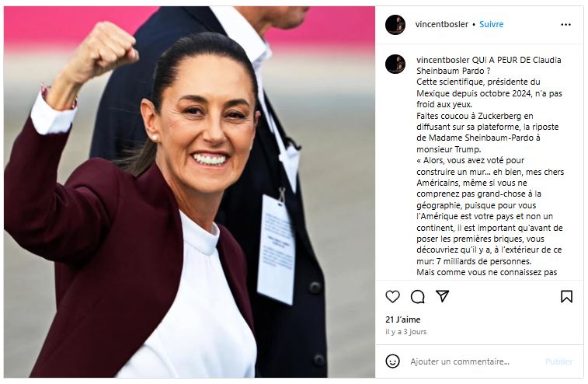Follow the account with the Suivre link
Viewport: 588px width, 384px height.
tap(491, 24)
